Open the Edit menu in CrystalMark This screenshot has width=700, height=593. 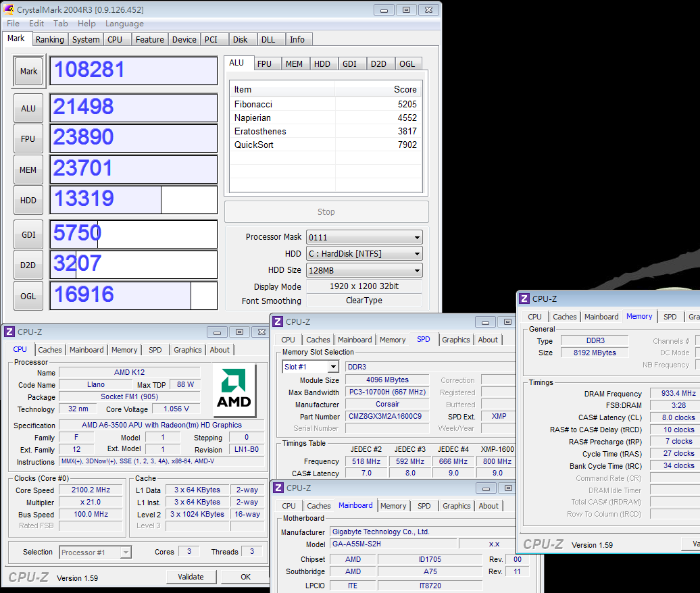[36, 24]
